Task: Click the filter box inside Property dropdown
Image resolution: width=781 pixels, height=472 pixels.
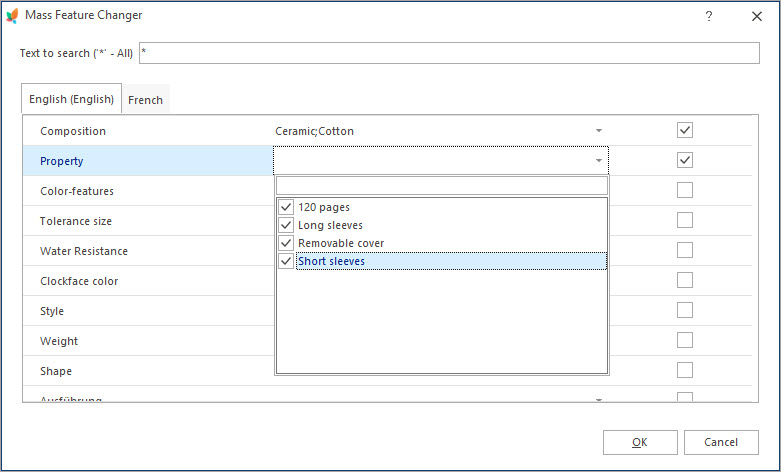Action: click(442, 186)
